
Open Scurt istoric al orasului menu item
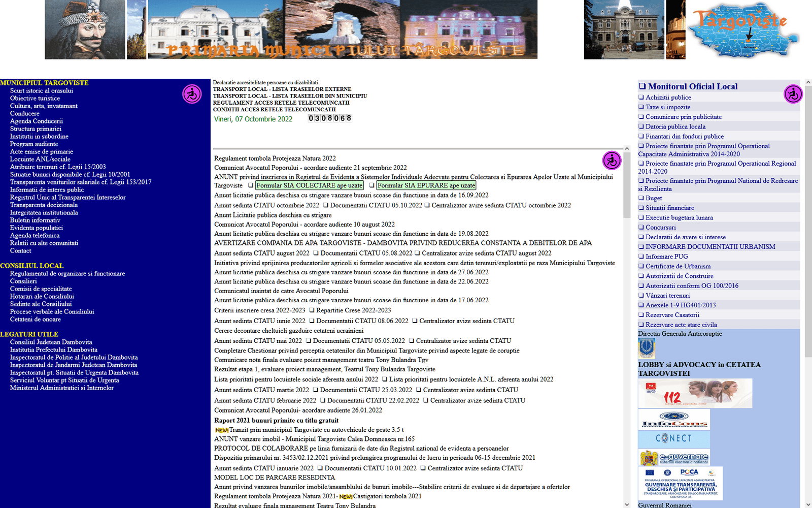click(x=42, y=91)
